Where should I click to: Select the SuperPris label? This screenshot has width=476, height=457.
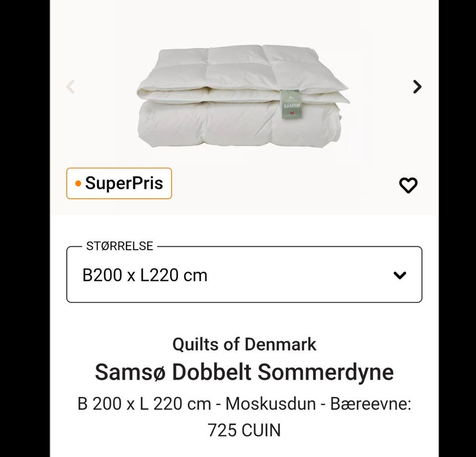[124, 183]
